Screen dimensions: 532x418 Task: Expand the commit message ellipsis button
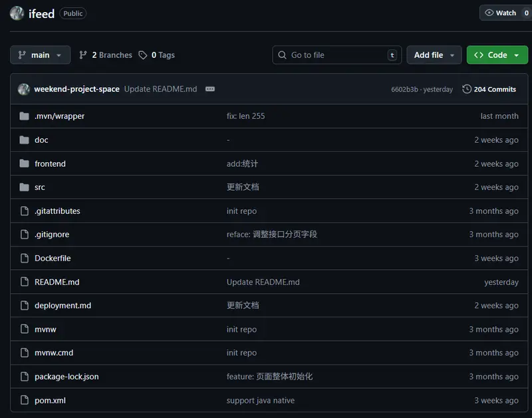[210, 89]
